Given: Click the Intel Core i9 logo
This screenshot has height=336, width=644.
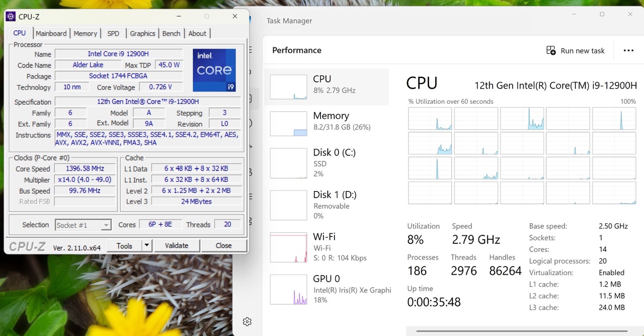Looking at the screenshot, I should pos(214,70).
